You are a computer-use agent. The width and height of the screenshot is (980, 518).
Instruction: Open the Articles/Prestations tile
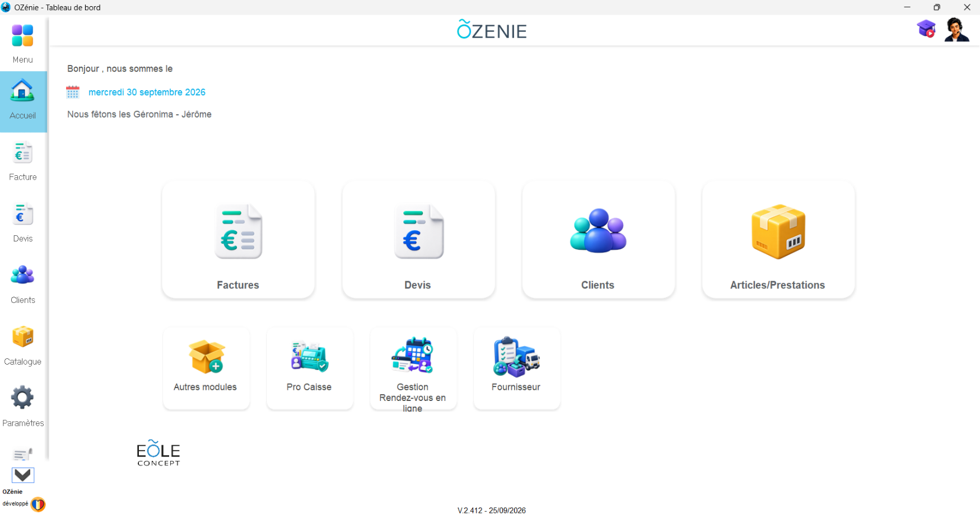pyautogui.click(x=778, y=240)
